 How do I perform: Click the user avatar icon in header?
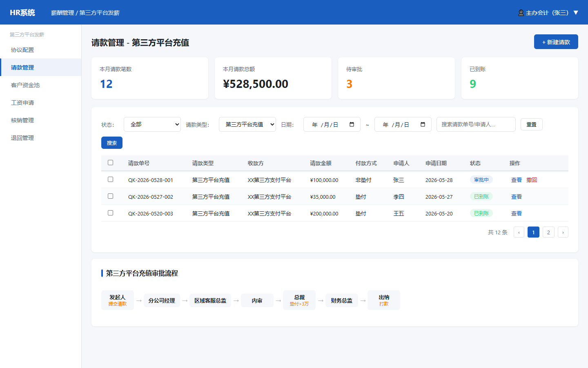(x=521, y=13)
